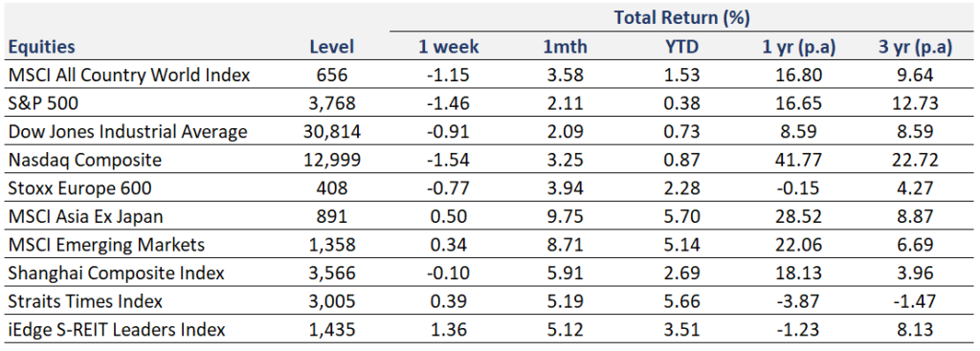Select Dow Jones Industrial Average label
Image resolution: width=980 pixels, height=351 pixels.
pos(127,132)
